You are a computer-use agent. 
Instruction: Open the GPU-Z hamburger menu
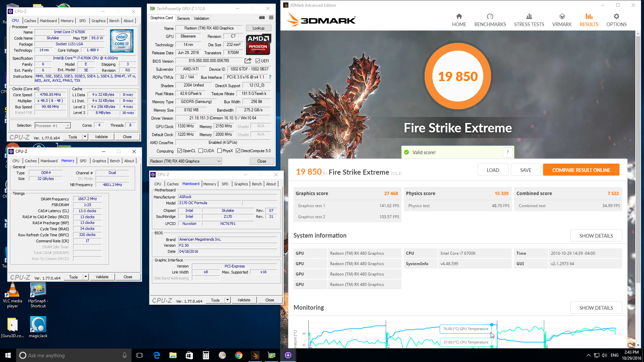[271, 18]
